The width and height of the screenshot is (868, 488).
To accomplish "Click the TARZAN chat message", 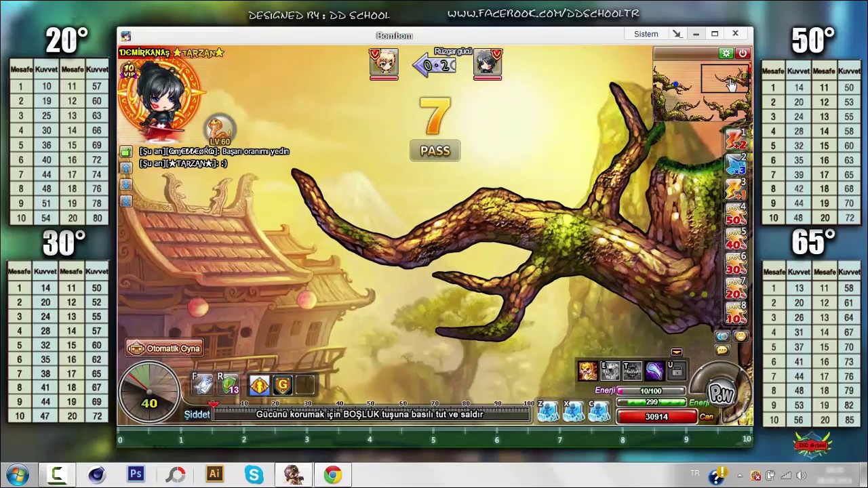I will click(x=183, y=163).
